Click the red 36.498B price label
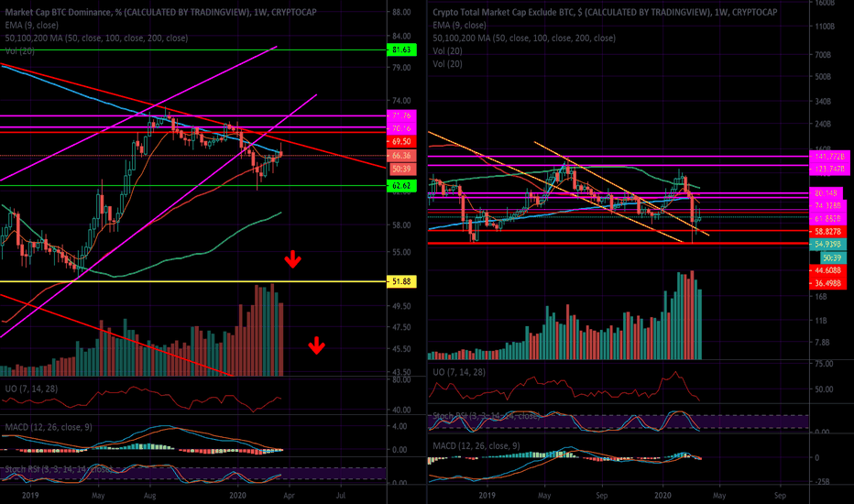Screen dimensions: 854x504 click(827, 283)
